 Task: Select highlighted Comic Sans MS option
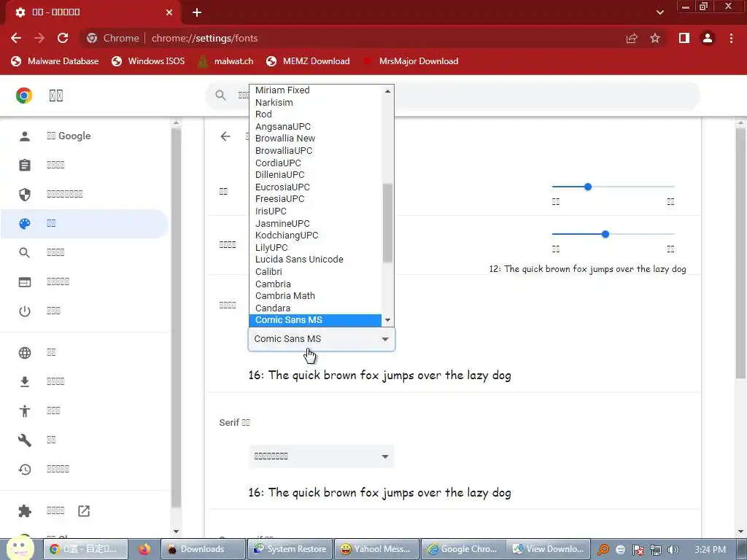pyautogui.click(x=315, y=320)
